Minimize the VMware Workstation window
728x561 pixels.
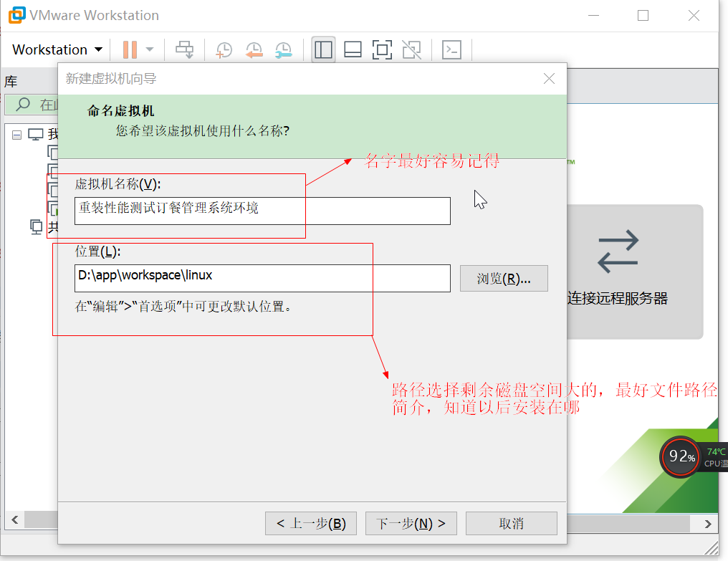point(593,15)
